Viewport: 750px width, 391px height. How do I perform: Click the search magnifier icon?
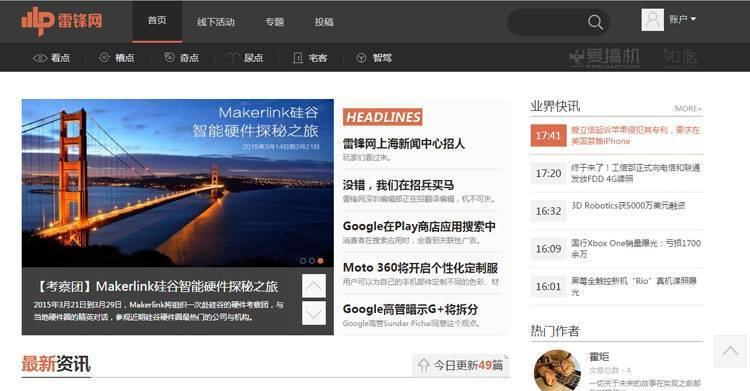click(595, 22)
